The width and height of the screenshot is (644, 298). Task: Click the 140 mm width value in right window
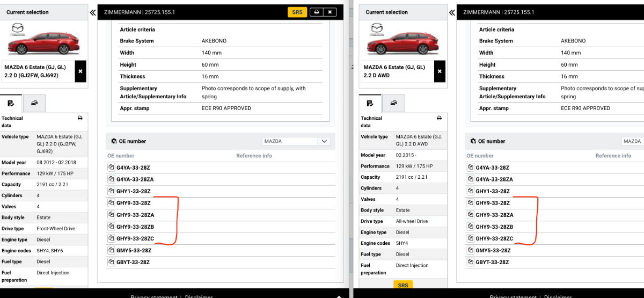(570, 53)
